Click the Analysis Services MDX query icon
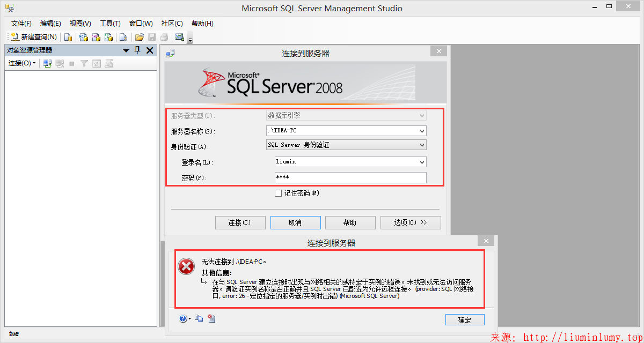 point(84,37)
